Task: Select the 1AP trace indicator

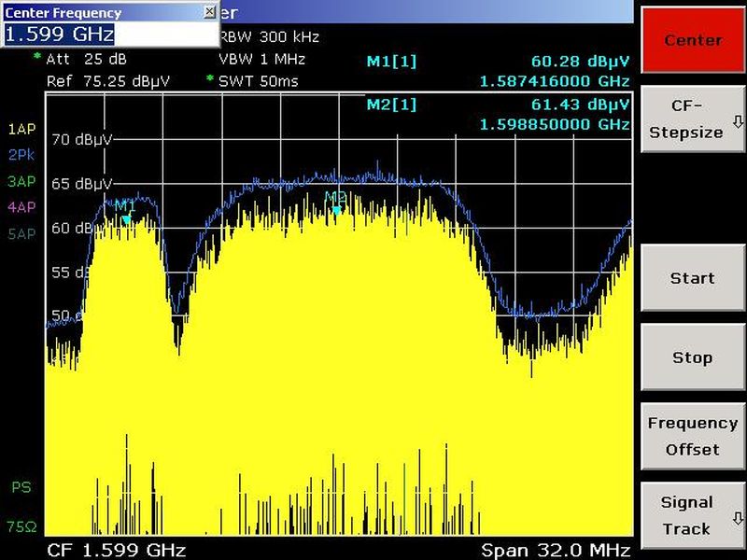Action: [x=21, y=129]
